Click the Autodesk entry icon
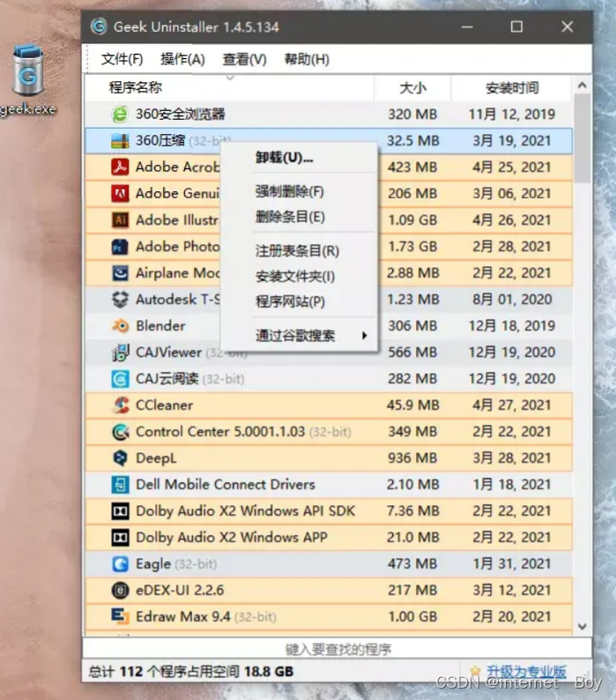 point(120,299)
